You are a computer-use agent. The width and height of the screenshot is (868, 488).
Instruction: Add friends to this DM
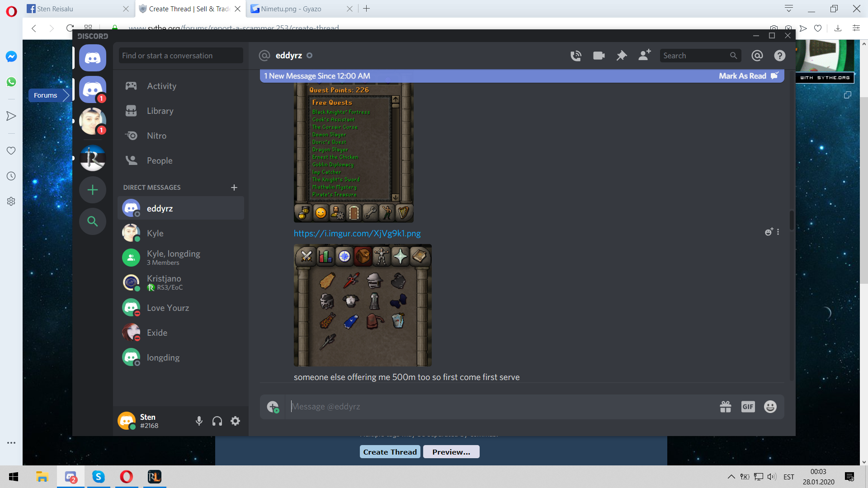[x=644, y=55]
